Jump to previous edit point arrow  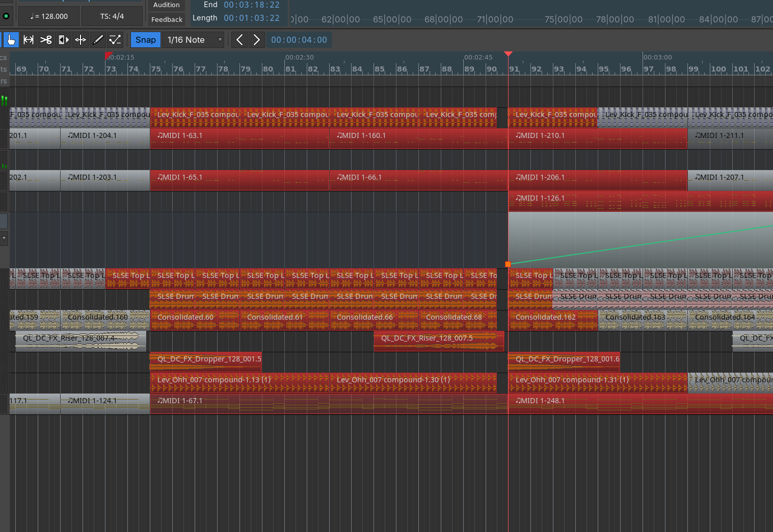tap(239, 40)
